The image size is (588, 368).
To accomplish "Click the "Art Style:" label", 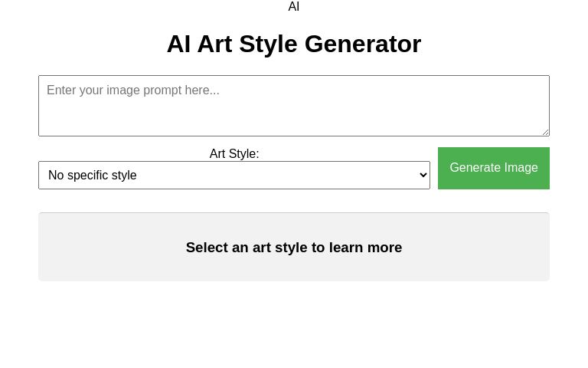I will click(234, 154).
